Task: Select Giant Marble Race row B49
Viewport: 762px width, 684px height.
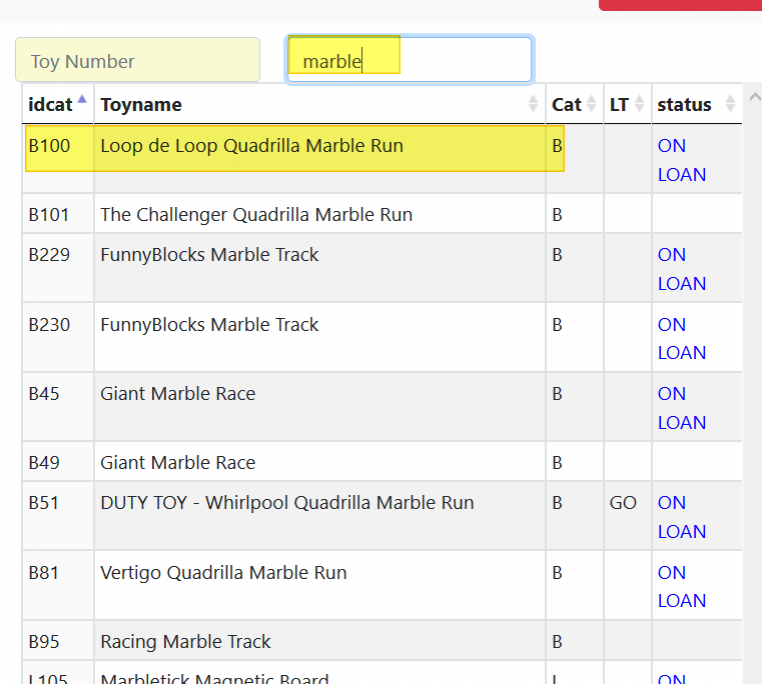Action: coord(178,463)
